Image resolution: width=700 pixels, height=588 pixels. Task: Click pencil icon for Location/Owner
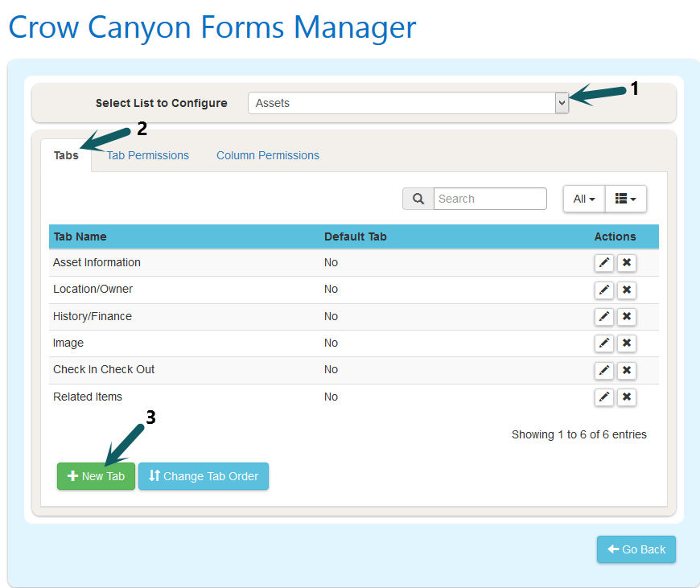[603, 290]
